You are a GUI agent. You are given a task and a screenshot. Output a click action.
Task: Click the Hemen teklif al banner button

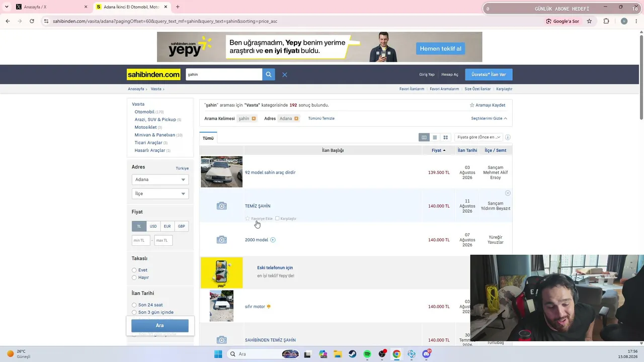tap(441, 49)
